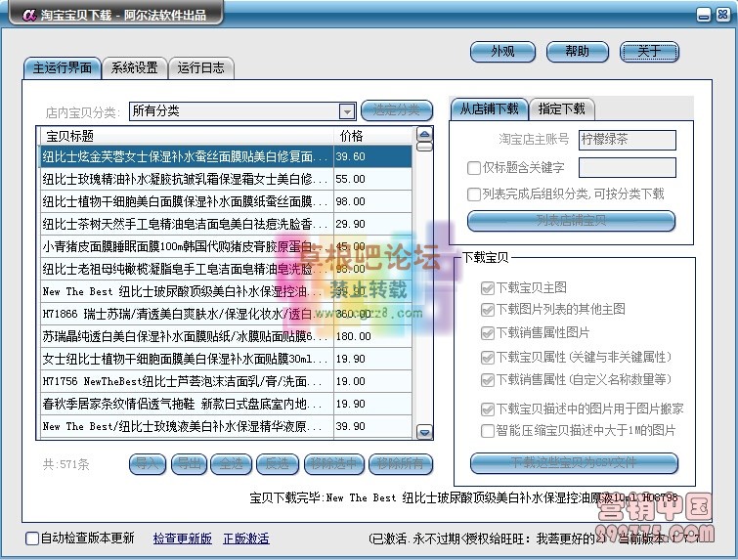The height and width of the screenshot is (560, 738).
Task: Open the 外观 appearance button
Action: pyautogui.click(x=502, y=51)
